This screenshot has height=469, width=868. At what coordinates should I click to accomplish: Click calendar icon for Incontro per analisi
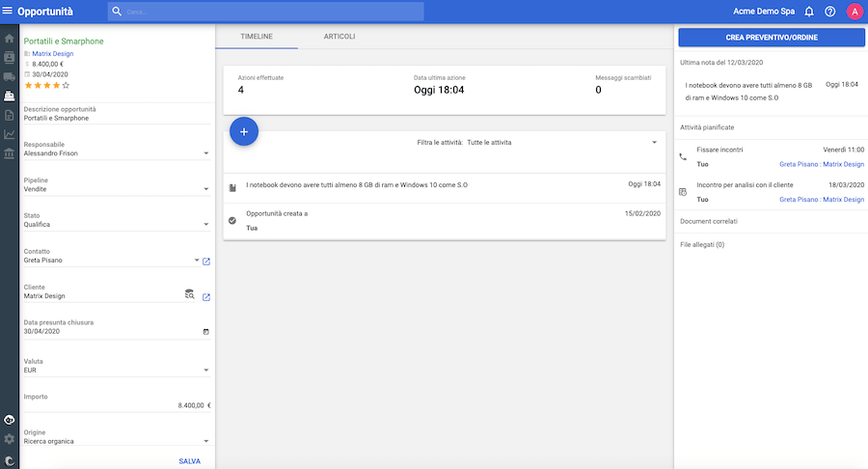point(683,192)
